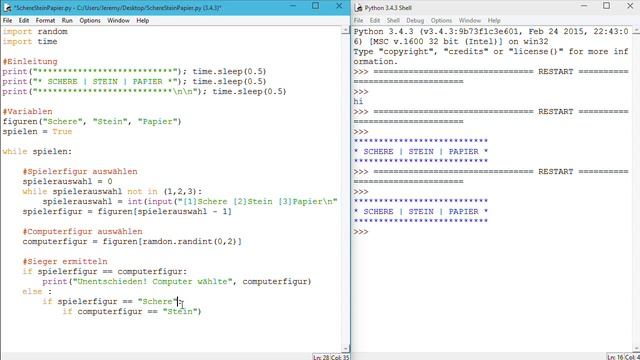This screenshot has height=360, width=640.
Task: Click the editor window's Python file icon
Action: [x=7, y=7]
